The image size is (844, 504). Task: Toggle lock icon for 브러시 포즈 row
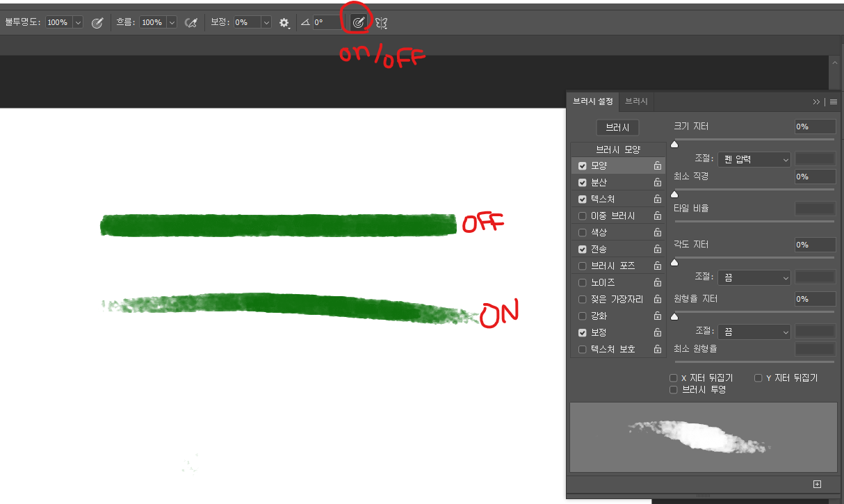pos(657,266)
